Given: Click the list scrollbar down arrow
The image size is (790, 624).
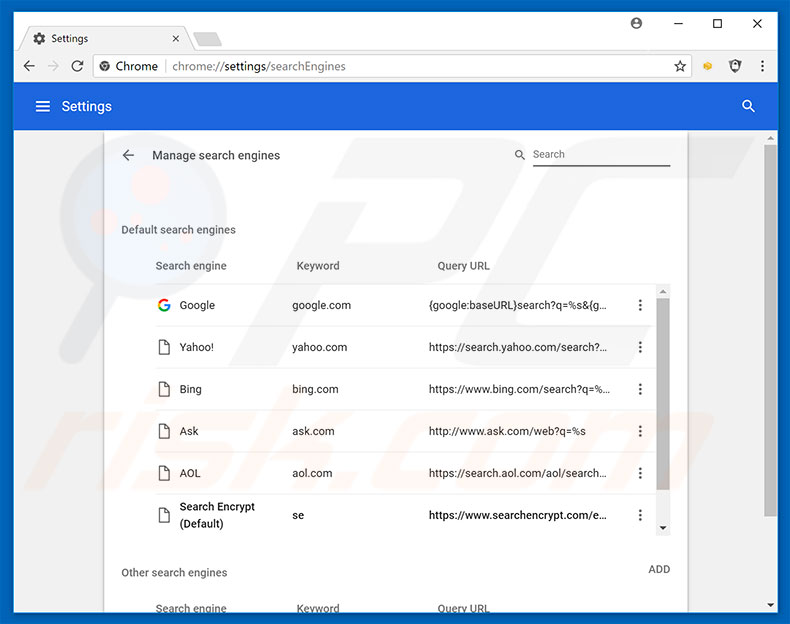Looking at the screenshot, I should tap(663, 528).
